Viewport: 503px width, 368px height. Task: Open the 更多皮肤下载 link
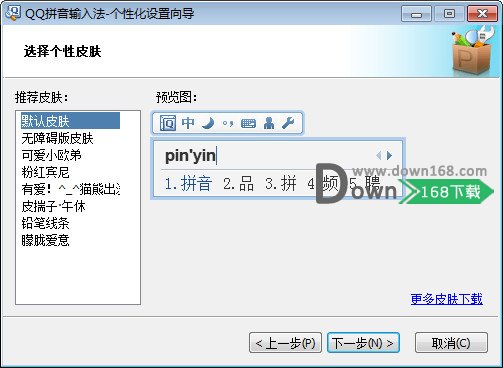[447, 299]
